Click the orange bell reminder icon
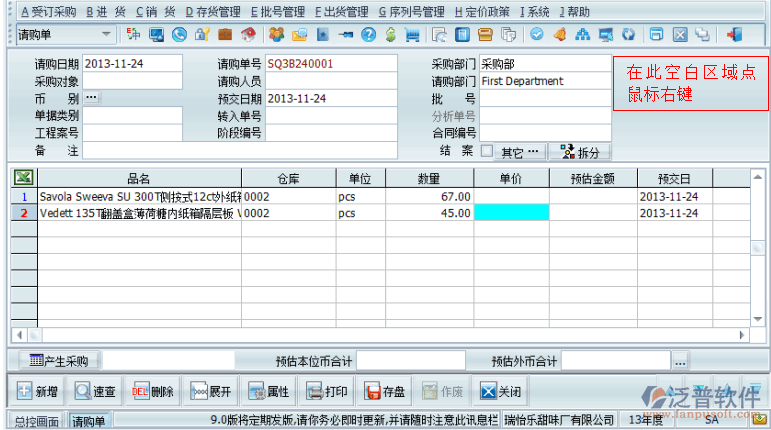The image size is (771, 430). [560, 34]
